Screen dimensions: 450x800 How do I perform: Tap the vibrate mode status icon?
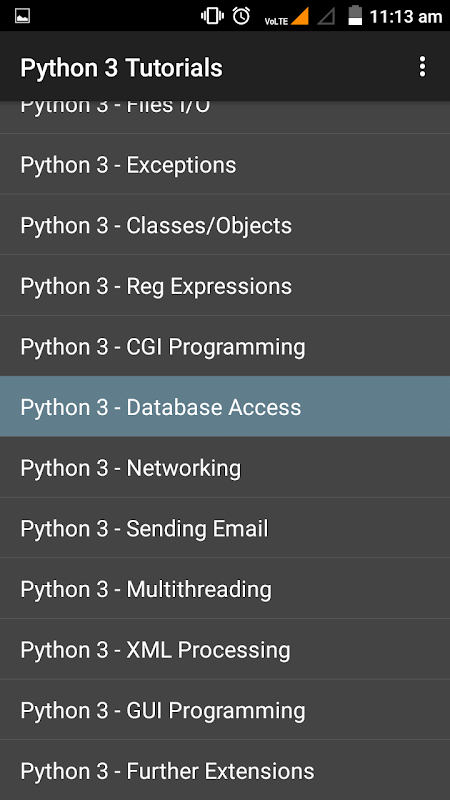tap(213, 16)
